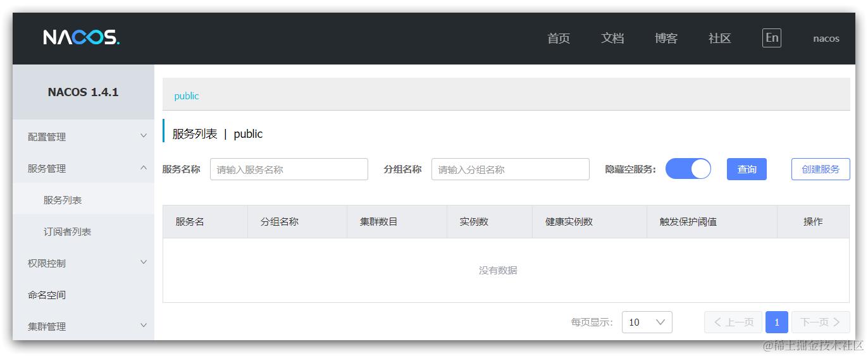The height and width of the screenshot is (356, 868).
Task: Expand the 配置管理 menu chevron
Action: 144,136
